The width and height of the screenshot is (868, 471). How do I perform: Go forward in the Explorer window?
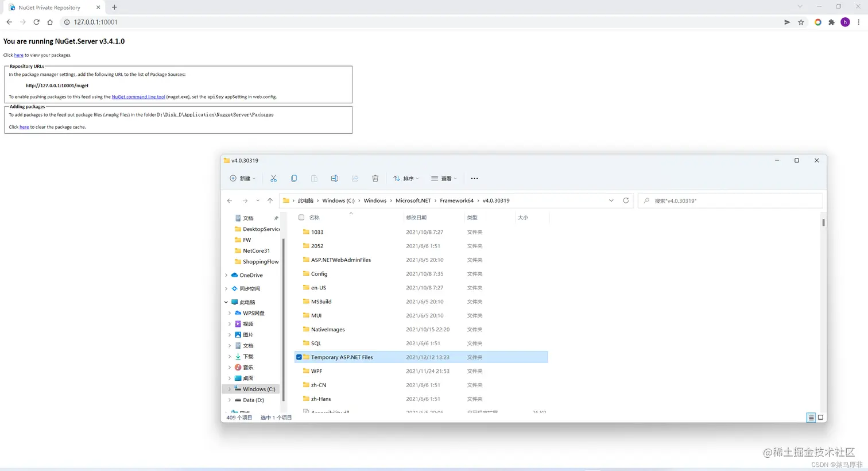coord(245,200)
